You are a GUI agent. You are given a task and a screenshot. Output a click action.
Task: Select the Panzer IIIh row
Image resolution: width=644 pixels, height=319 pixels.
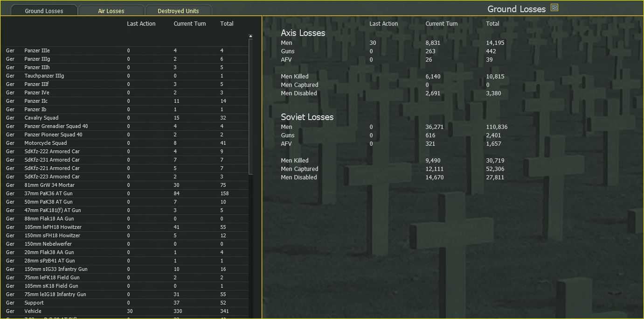pyautogui.click(x=126, y=67)
